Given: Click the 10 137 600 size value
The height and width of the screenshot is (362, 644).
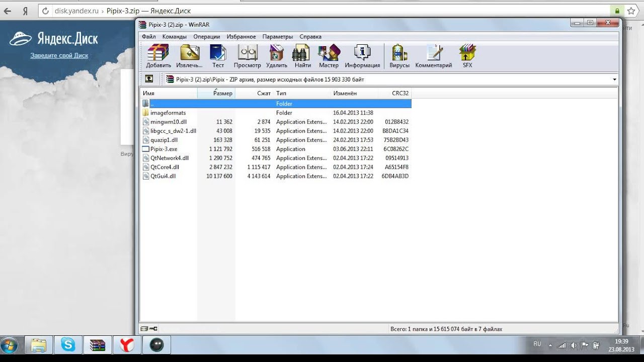Looking at the screenshot, I should 219,176.
